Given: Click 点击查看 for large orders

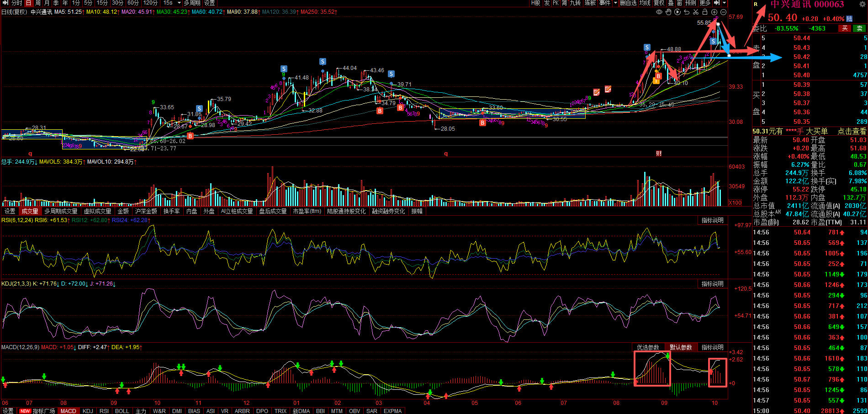Looking at the screenshot, I should (852, 131).
